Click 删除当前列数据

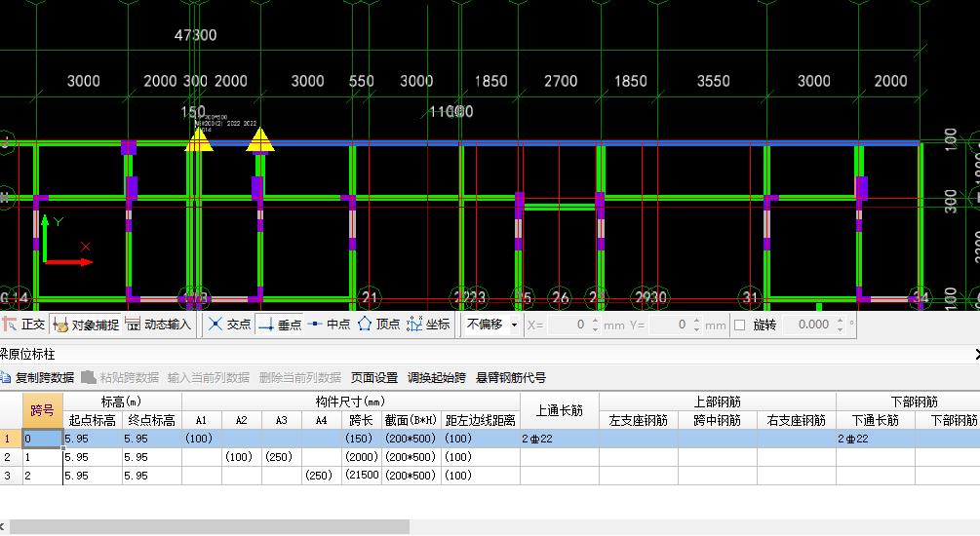300,378
